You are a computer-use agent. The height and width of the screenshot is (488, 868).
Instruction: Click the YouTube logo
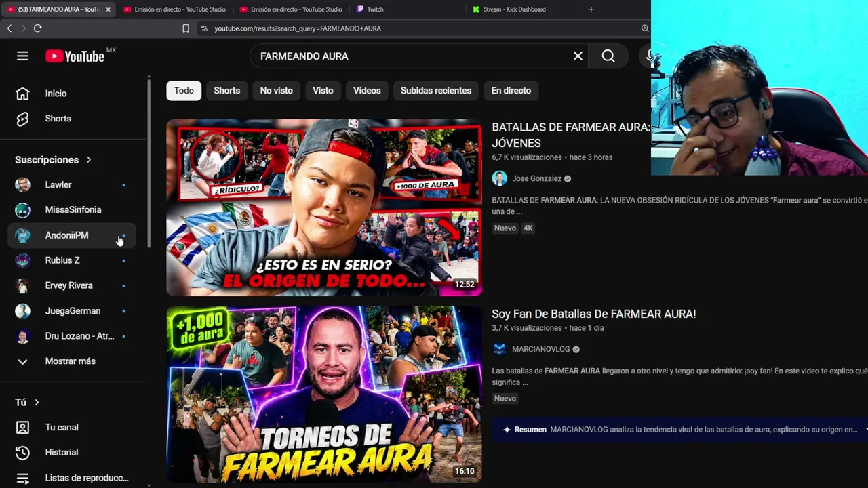[x=75, y=56]
